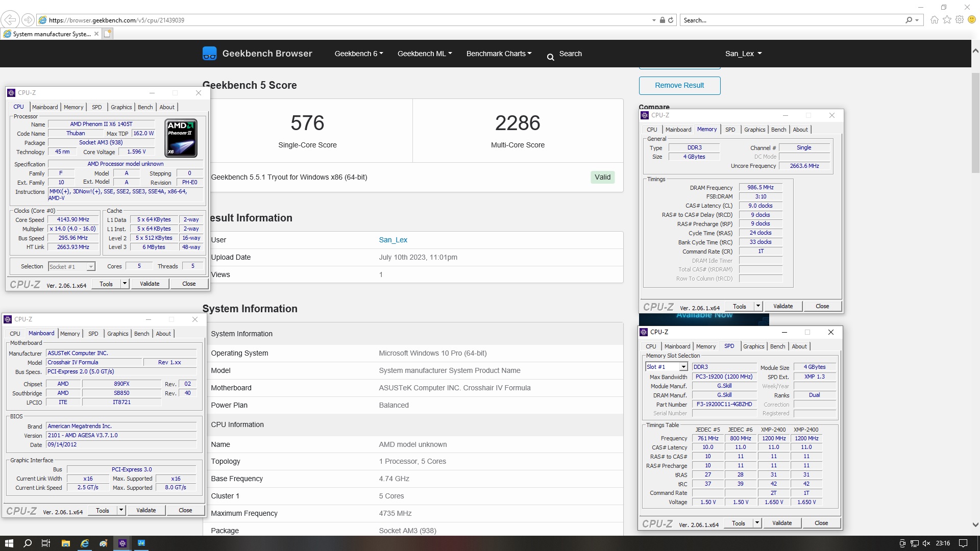Click the search magnifier icon in navbar
Viewport: 980px width, 551px height.
(550, 57)
